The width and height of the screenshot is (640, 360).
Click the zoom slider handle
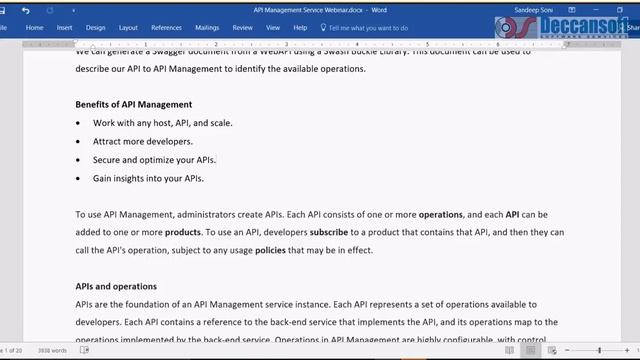(x=599, y=350)
